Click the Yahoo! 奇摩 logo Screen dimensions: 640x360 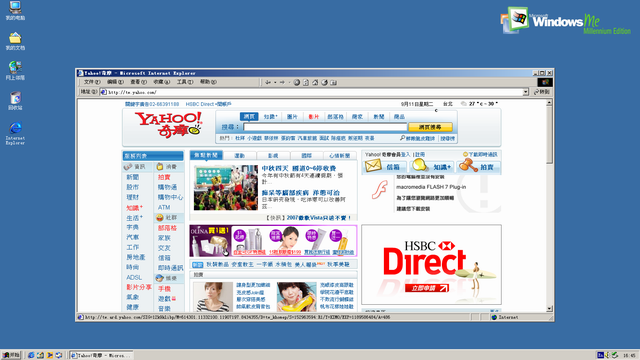[168, 124]
